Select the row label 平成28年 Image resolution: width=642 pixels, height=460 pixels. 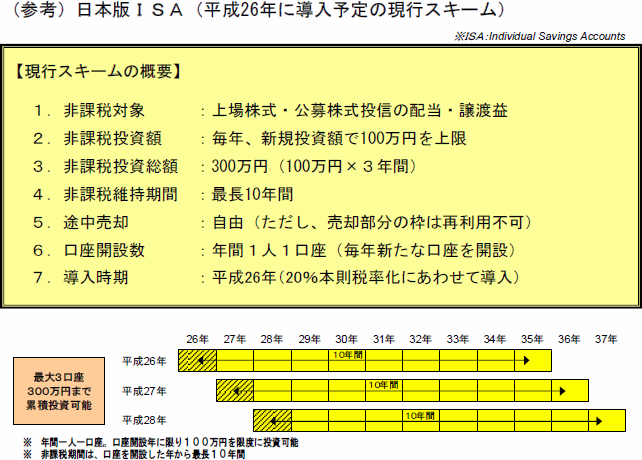144,420
